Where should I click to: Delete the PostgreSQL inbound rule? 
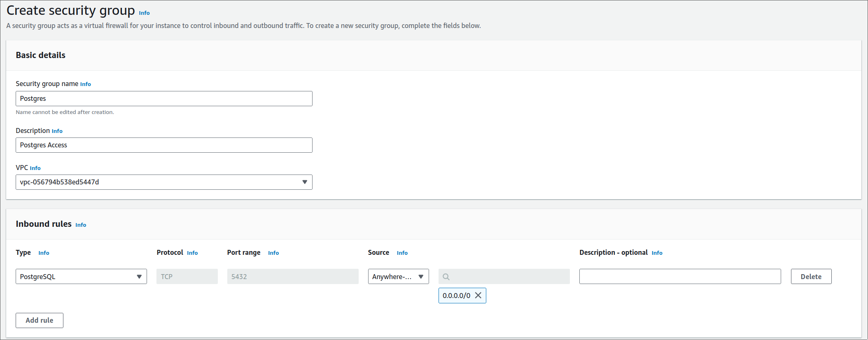(811, 277)
